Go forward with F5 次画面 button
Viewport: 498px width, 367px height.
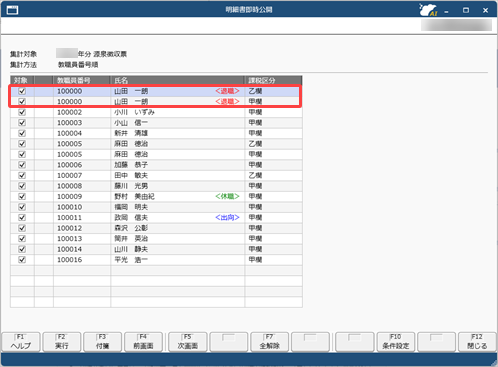click(x=188, y=342)
